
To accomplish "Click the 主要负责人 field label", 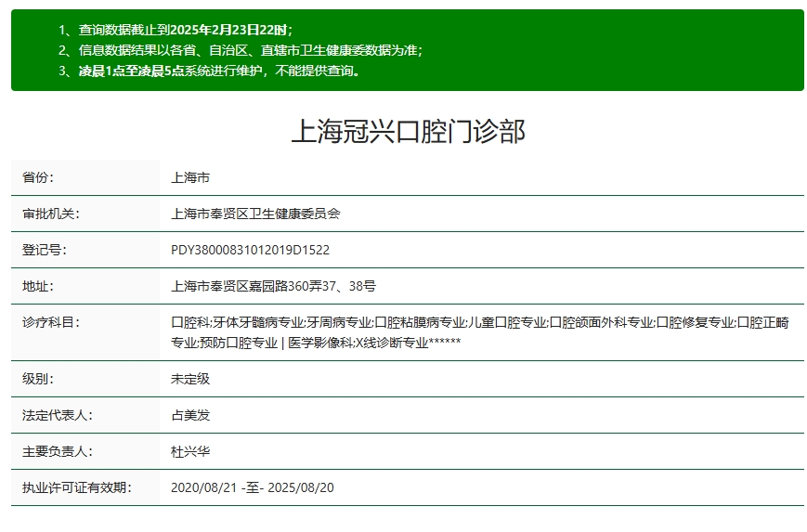I will 58,451.
